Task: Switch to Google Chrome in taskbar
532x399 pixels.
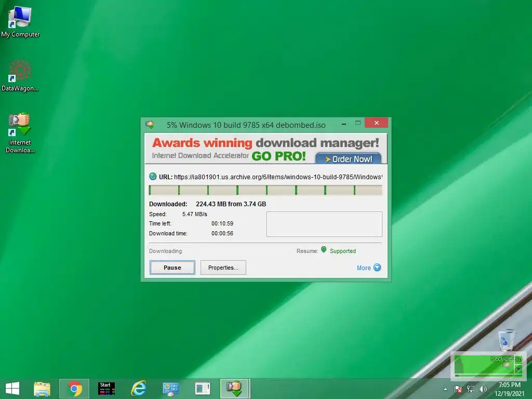Action: [74, 389]
